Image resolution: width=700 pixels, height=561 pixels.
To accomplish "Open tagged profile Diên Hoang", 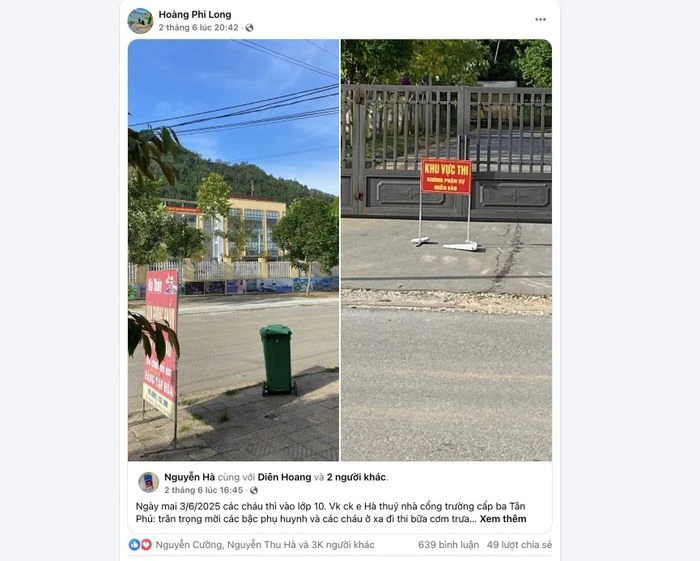I will click(284, 477).
